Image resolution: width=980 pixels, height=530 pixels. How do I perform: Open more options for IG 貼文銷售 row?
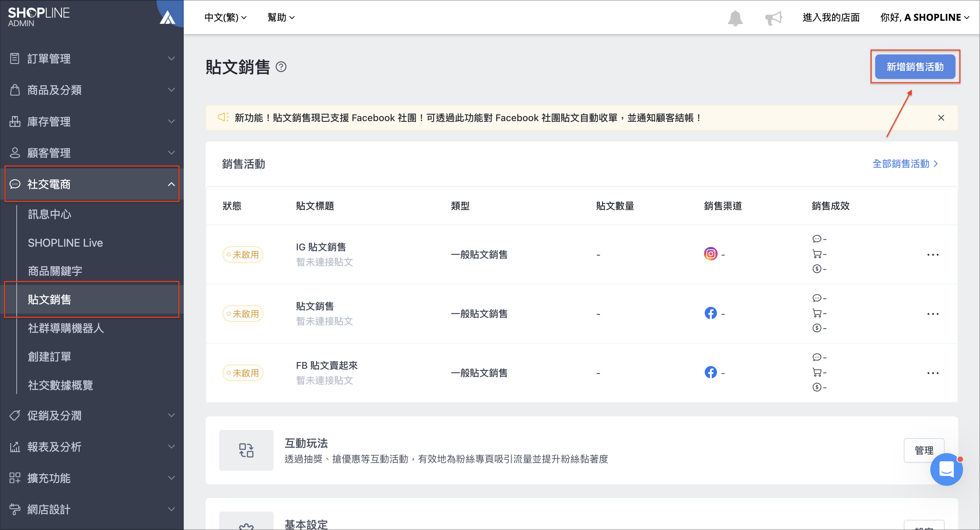click(x=932, y=254)
